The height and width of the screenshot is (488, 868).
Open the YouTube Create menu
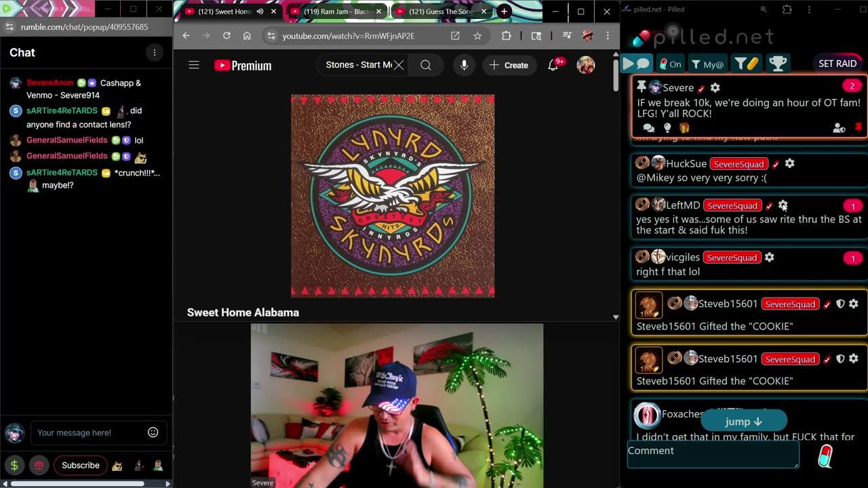[x=509, y=65]
